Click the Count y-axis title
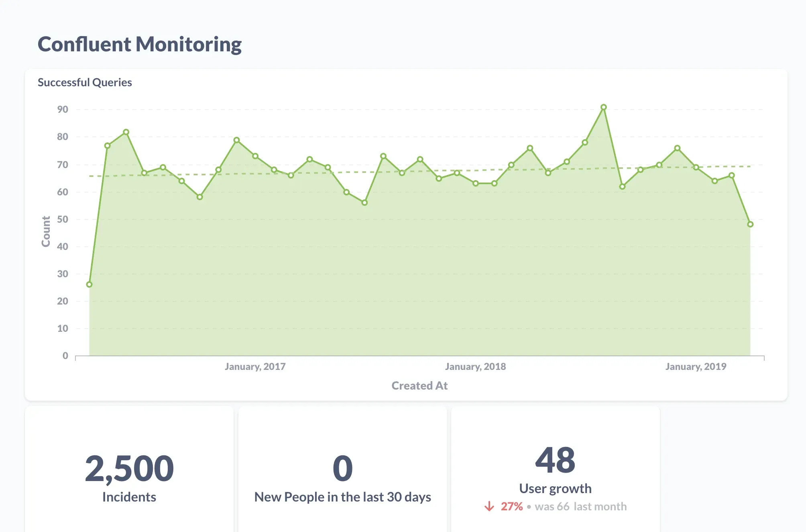806x532 pixels. pyautogui.click(x=46, y=231)
